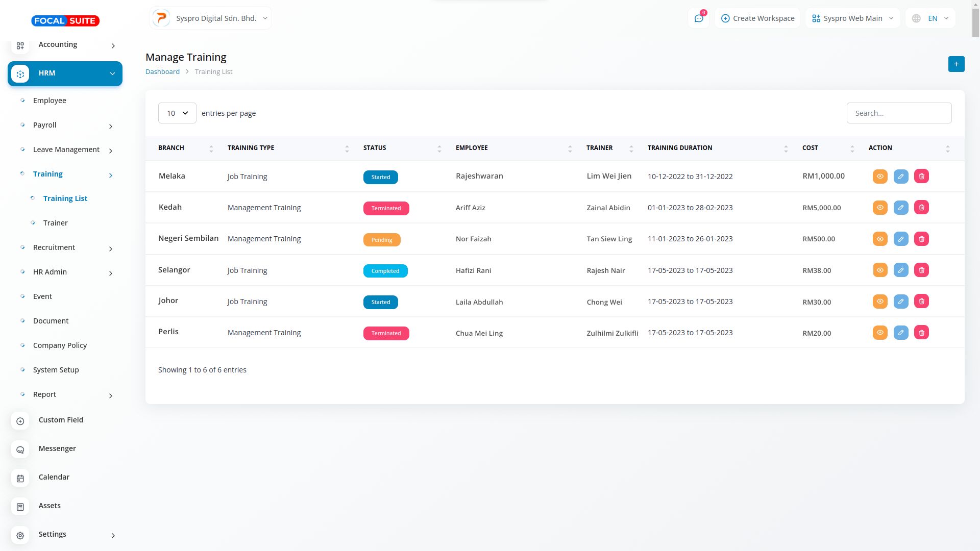Delete the Perlis training row

click(921, 333)
